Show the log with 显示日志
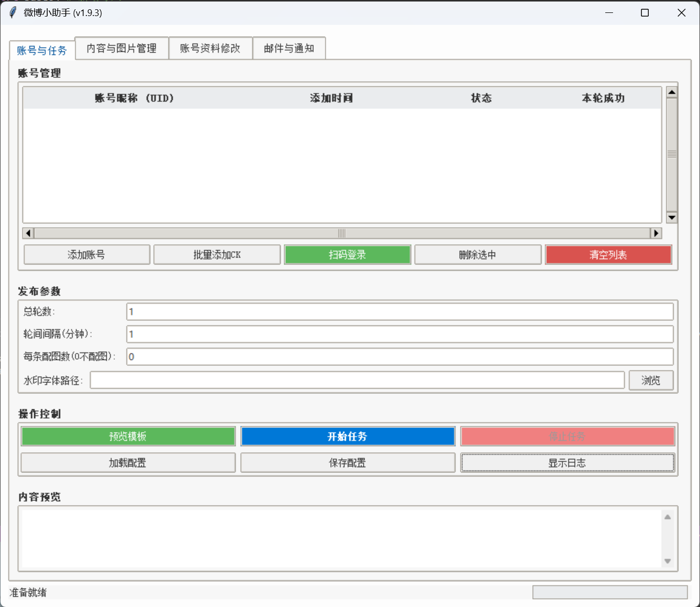 click(x=567, y=463)
